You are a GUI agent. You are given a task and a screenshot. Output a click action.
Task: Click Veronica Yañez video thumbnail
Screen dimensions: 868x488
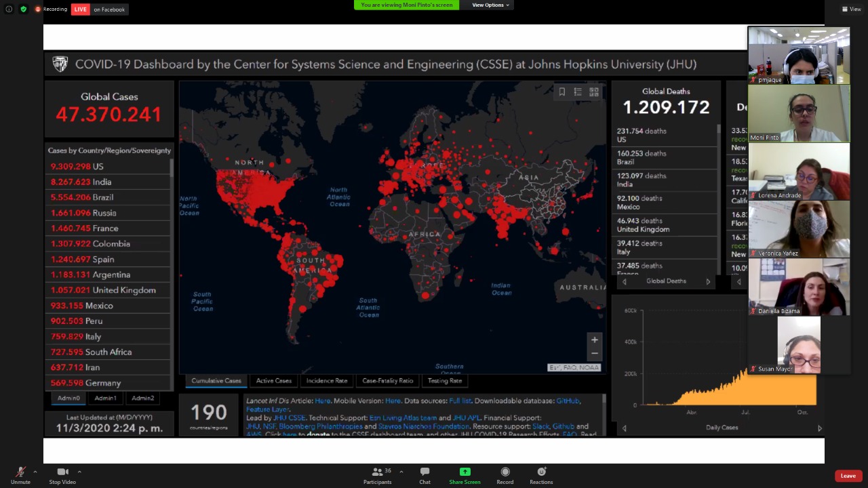pyautogui.click(x=799, y=229)
